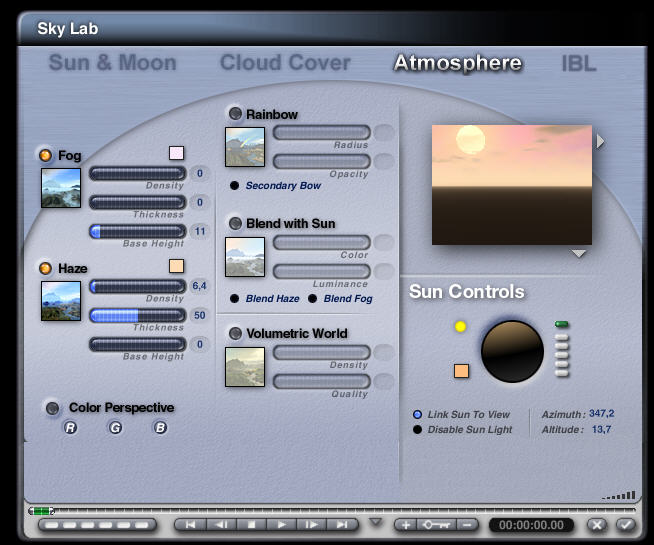
Task: Click the Haze preview thumbnail
Action: tap(61, 301)
